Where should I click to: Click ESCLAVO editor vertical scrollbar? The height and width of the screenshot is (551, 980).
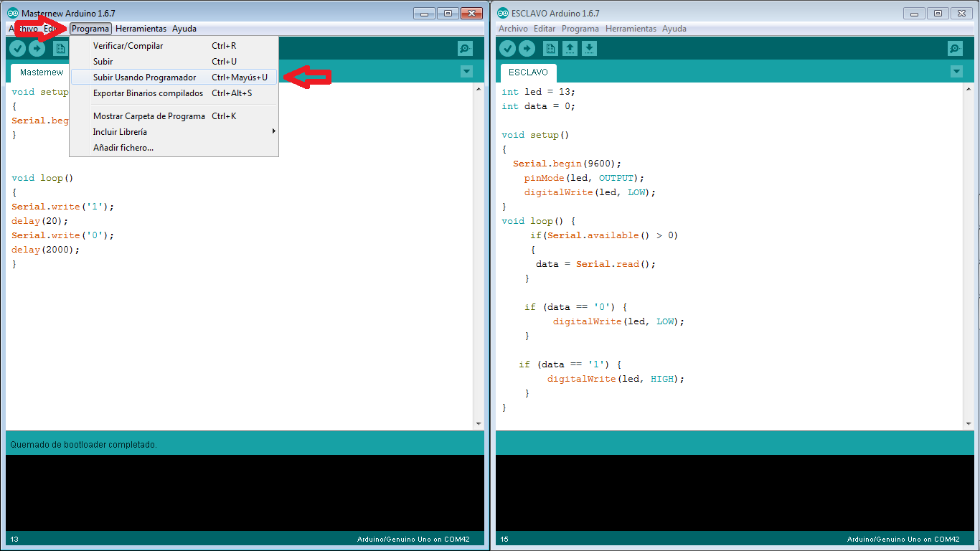pos(969,257)
